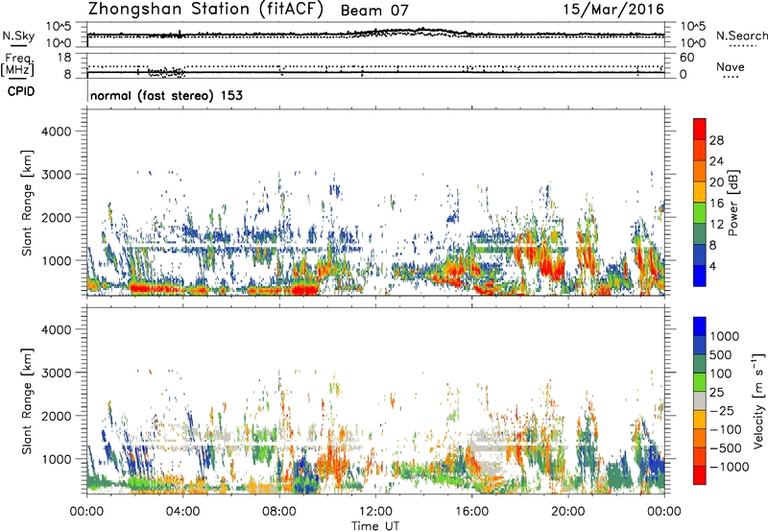This screenshot has width=768, height=532.
Task: Click the '1000' tick on velocity colorbar
Action: 725,336
